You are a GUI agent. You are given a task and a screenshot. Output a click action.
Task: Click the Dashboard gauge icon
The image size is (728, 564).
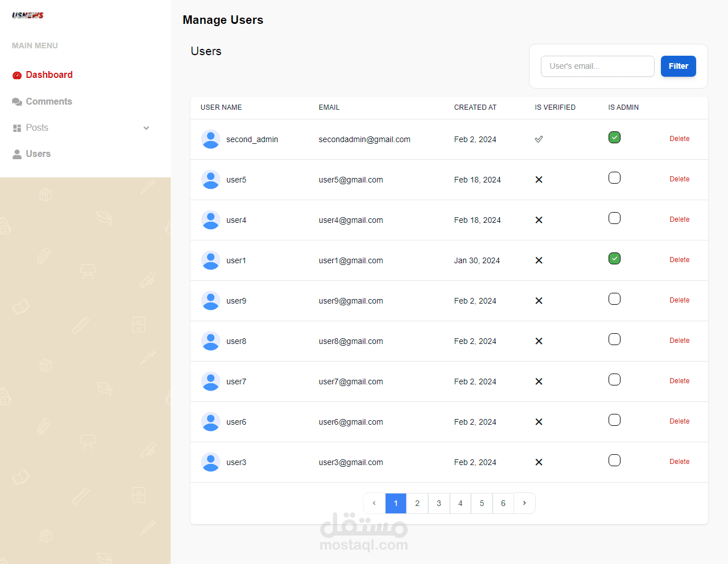coord(17,75)
